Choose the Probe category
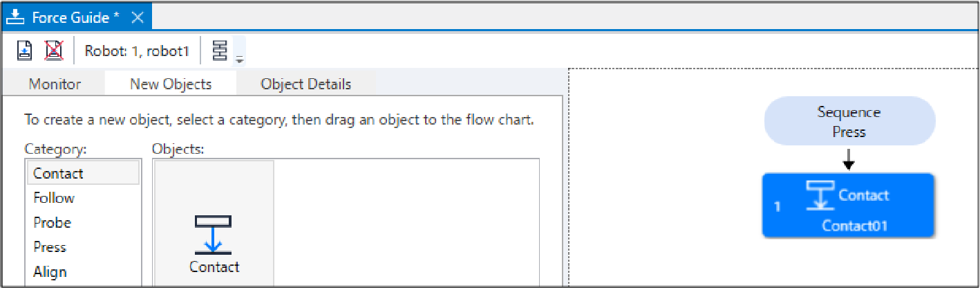The height and width of the screenshot is (288, 980). click(52, 223)
